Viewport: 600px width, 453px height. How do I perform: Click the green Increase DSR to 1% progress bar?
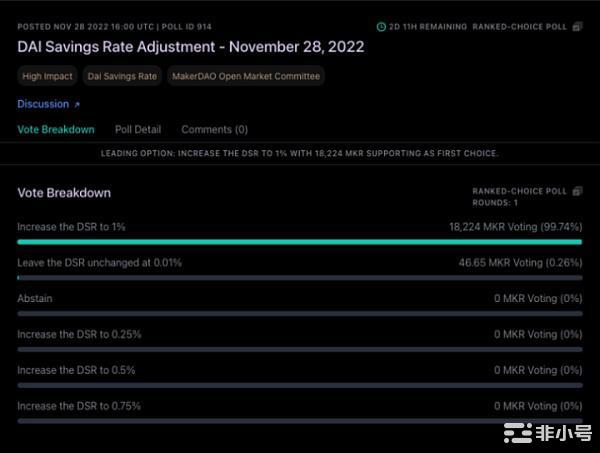pyautogui.click(x=299, y=241)
